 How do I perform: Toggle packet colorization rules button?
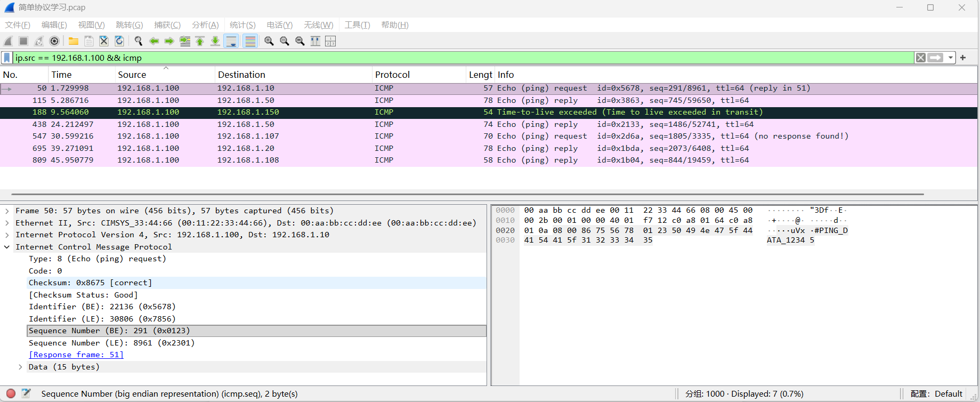(x=250, y=41)
